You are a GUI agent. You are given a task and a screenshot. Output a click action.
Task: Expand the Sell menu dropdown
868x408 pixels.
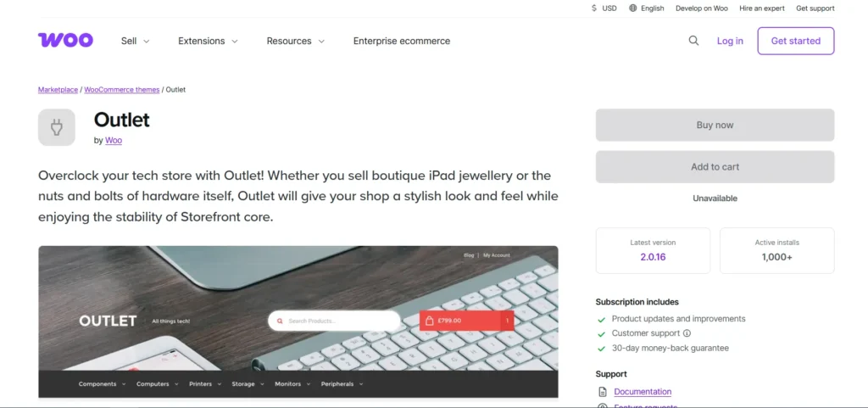pyautogui.click(x=136, y=41)
